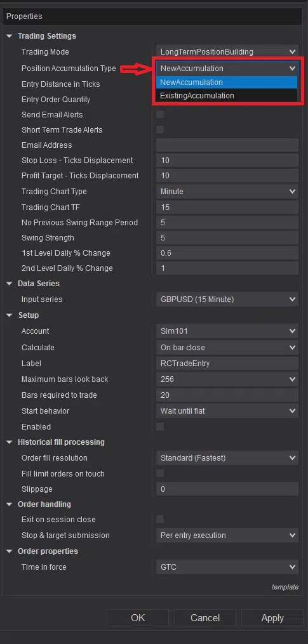Collapse the Order properties section
The width and height of the screenshot is (308, 644).
[10, 551]
